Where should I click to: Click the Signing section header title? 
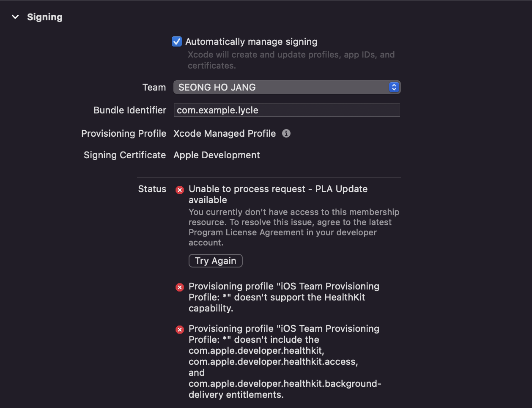tap(45, 17)
